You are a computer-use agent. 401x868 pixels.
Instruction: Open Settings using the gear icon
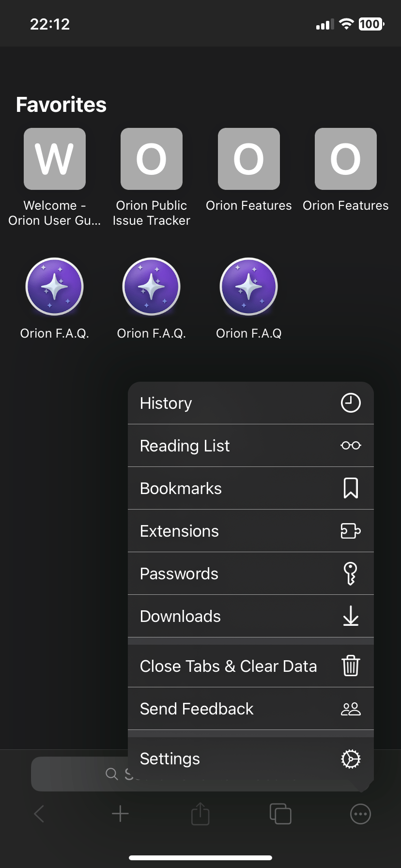pyautogui.click(x=351, y=759)
